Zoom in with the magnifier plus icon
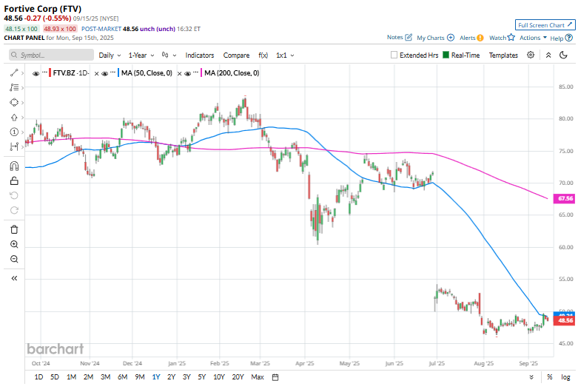 coord(14,244)
